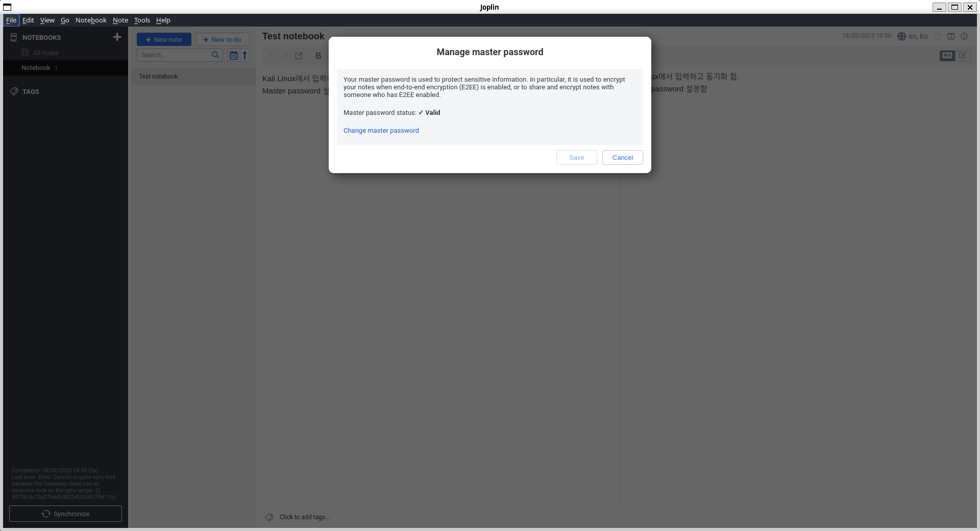This screenshot has height=531, width=980.
Task: Click to add tags text
Action: click(305, 517)
